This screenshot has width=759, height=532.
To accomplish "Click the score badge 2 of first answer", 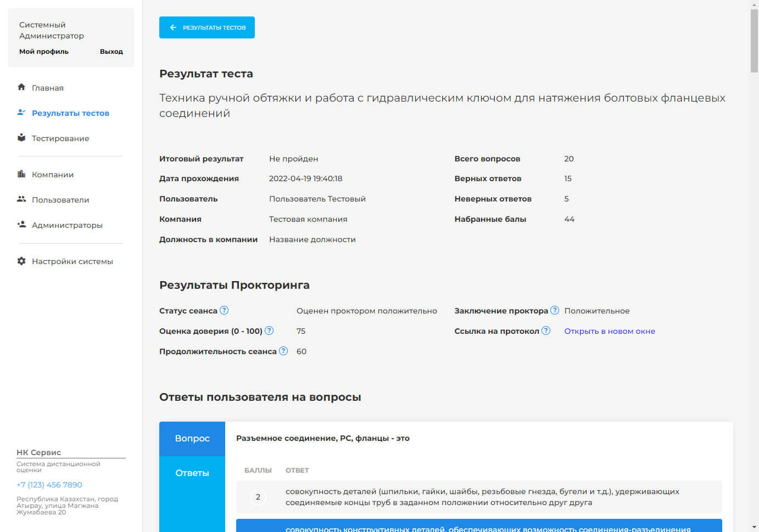I will (258, 497).
